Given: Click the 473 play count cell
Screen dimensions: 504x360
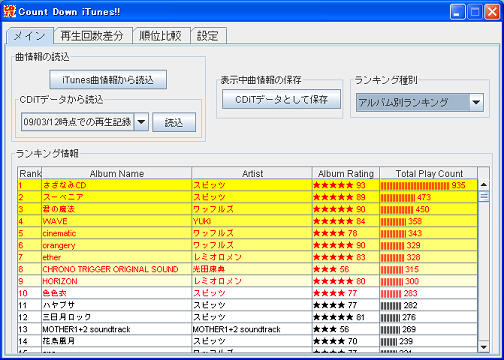Looking at the screenshot, I should (429, 197).
